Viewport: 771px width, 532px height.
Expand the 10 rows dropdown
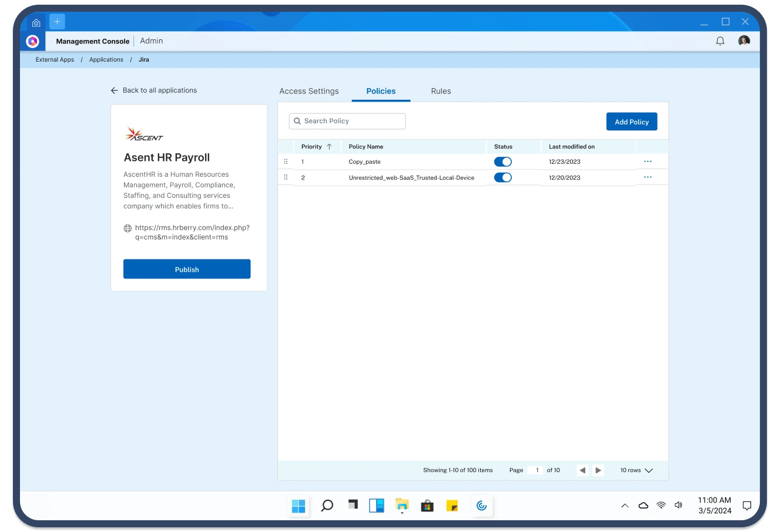point(636,470)
